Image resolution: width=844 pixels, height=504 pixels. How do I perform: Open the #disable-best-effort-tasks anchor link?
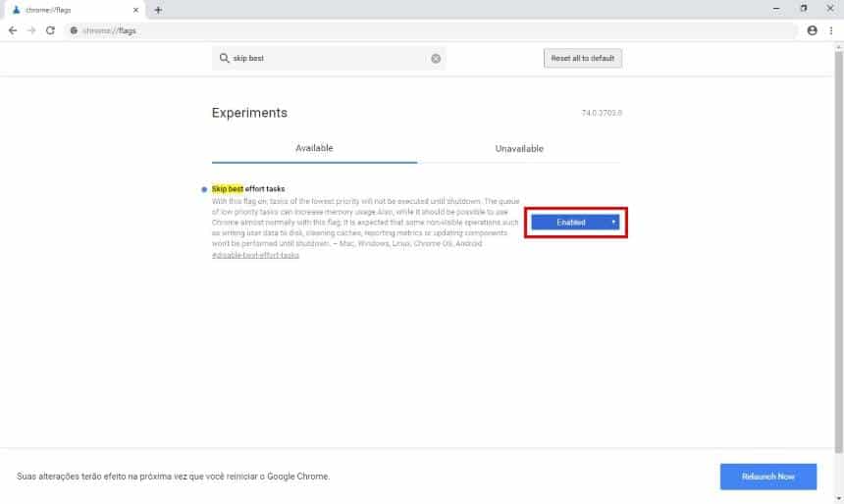(x=256, y=256)
